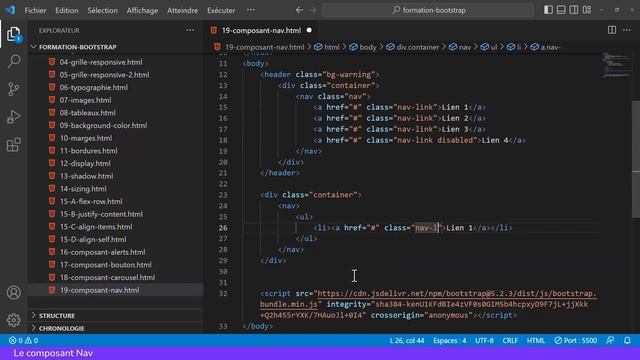This screenshot has width=640, height=360.
Task: Show more menus via the ellipsis
Action: click(251, 10)
